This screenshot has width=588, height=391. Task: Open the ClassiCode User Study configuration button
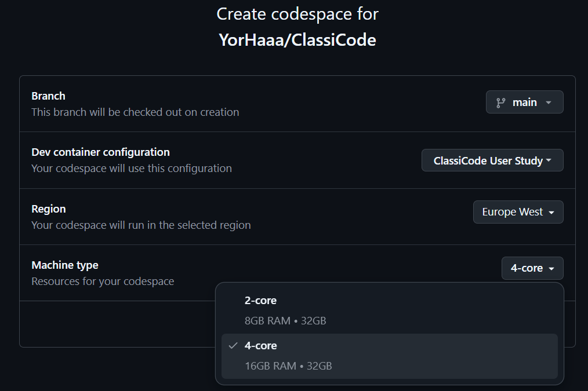click(492, 160)
